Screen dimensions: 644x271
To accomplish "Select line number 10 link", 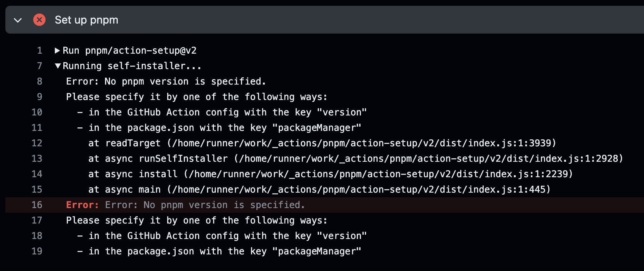I will coord(37,112).
